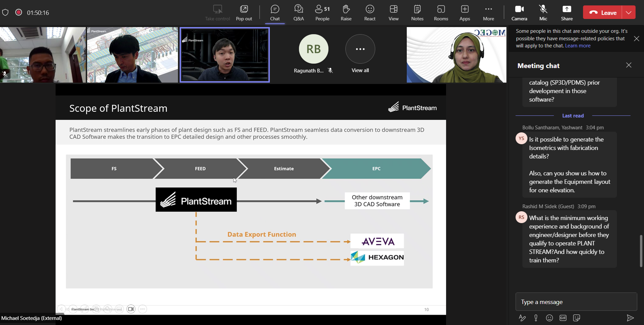This screenshot has width=644, height=325.
Task: Open the Q&A panel
Action: tap(299, 13)
